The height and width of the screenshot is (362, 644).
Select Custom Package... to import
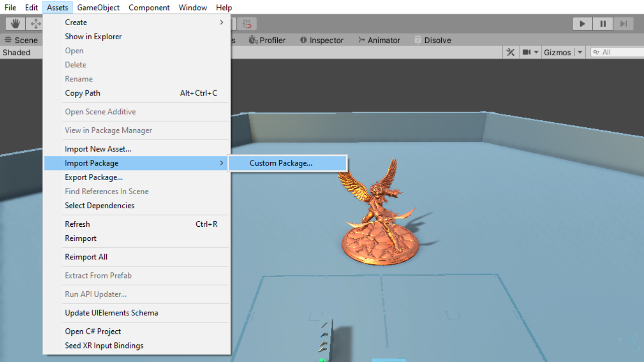pyautogui.click(x=280, y=163)
